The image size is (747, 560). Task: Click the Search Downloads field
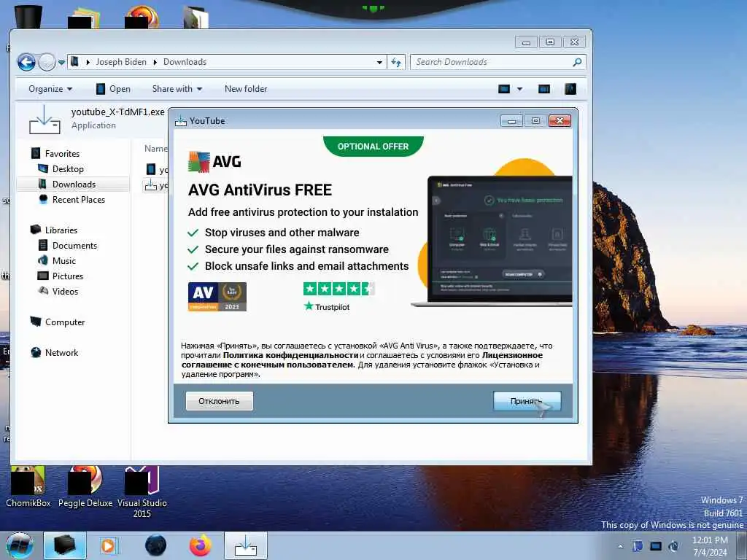pos(498,62)
